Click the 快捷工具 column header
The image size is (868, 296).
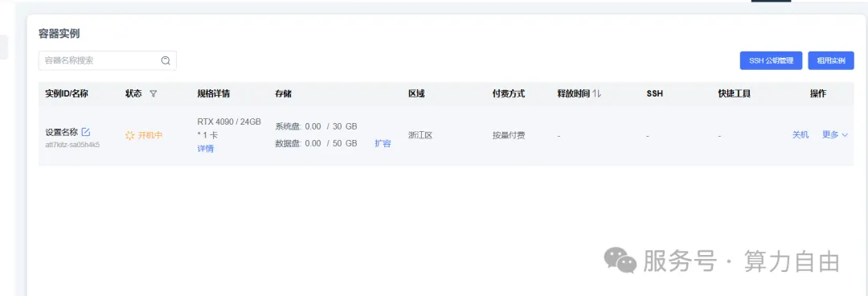734,94
